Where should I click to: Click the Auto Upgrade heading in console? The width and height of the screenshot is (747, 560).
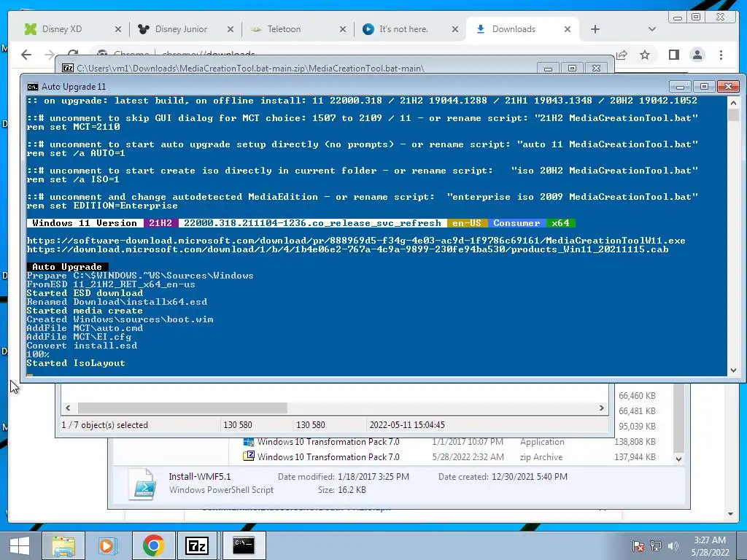coord(67,267)
